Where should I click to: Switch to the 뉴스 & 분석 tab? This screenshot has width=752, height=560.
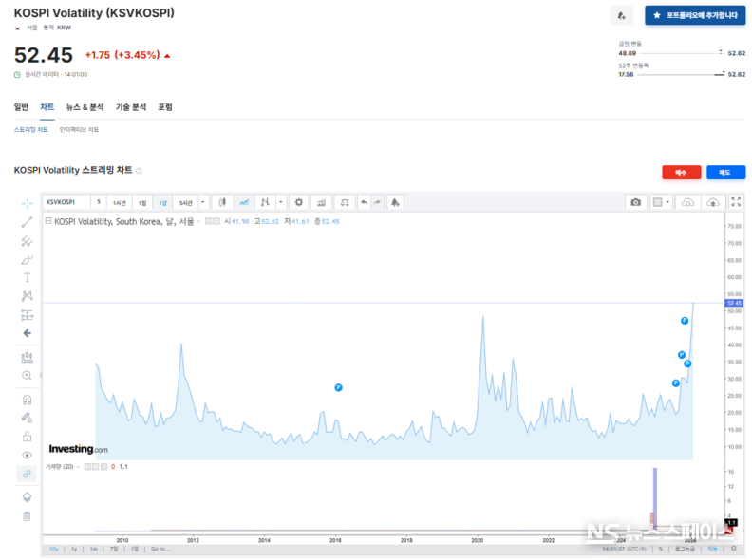click(x=85, y=107)
